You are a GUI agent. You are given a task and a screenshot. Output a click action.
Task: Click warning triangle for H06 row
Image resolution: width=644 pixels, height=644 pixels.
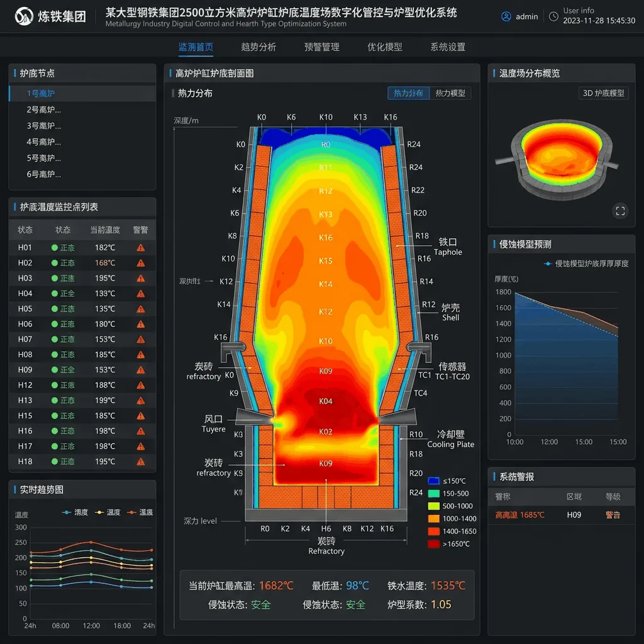pos(140,324)
